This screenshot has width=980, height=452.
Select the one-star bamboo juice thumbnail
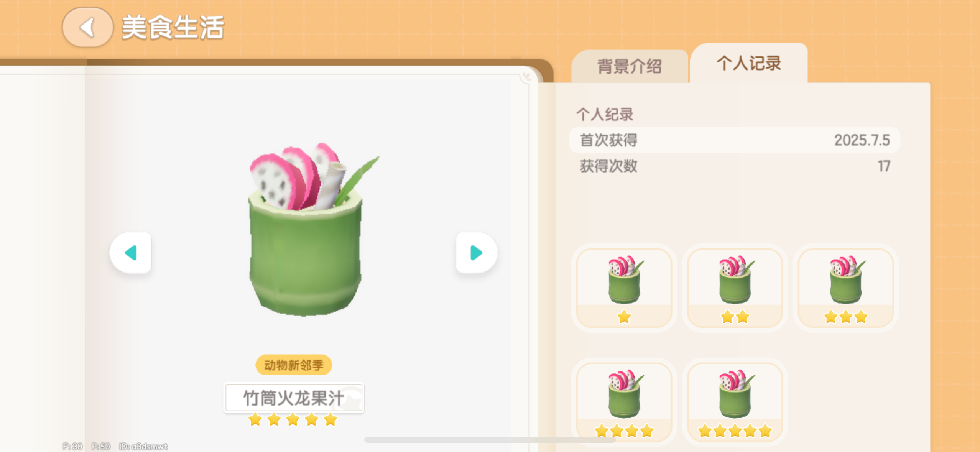(624, 288)
